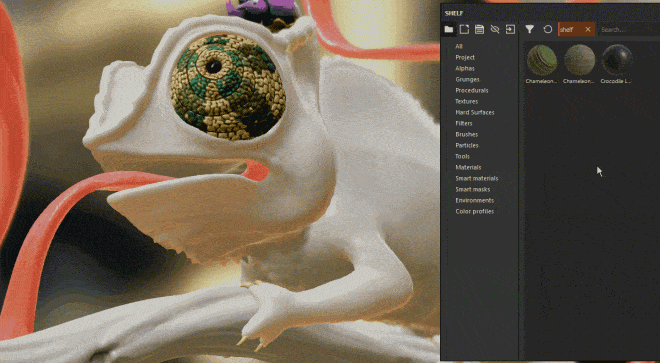Open the Environments category
This screenshot has width=660, height=363.
tap(474, 200)
